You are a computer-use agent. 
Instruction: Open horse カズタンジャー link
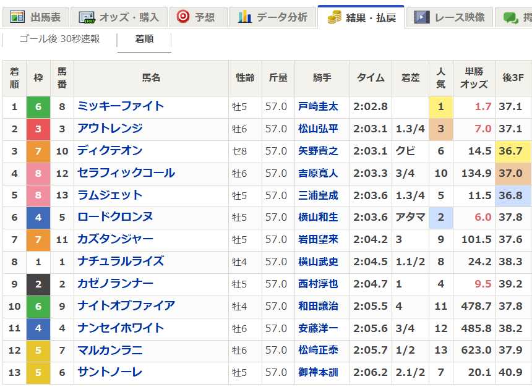tap(115, 239)
